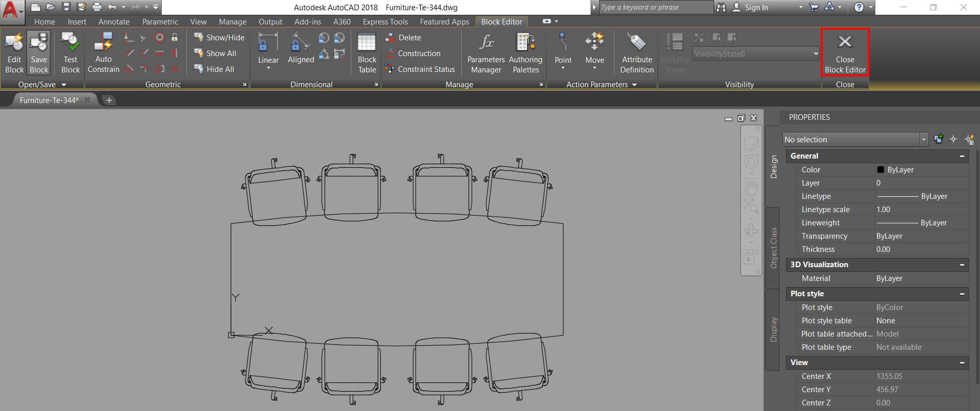980x411 pixels.
Task: Switch to the Parametric ribbon tab
Action: [x=160, y=22]
